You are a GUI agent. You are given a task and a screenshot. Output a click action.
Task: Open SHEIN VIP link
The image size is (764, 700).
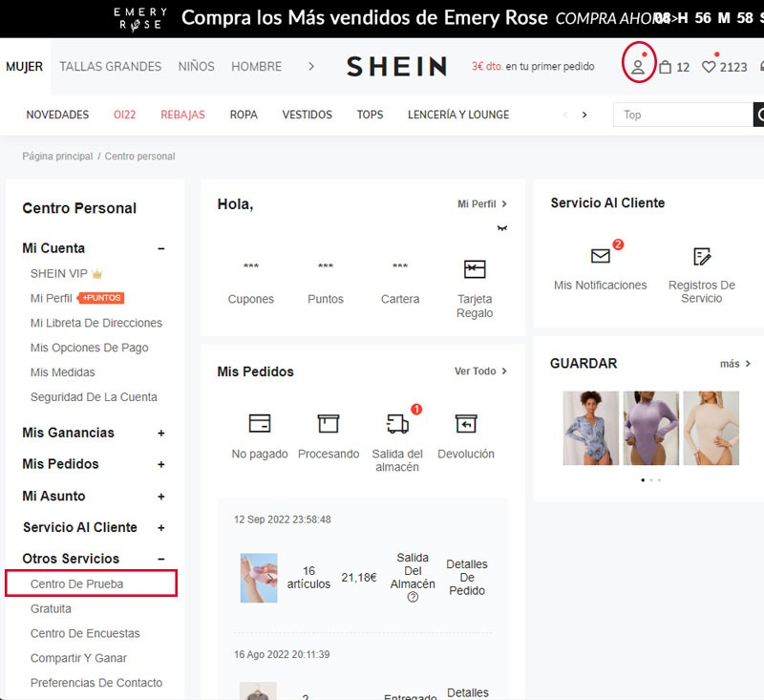(x=58, y=274)
